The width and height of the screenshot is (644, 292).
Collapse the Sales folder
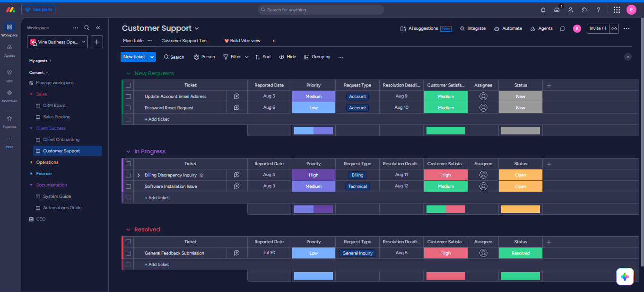click(31, 94)
